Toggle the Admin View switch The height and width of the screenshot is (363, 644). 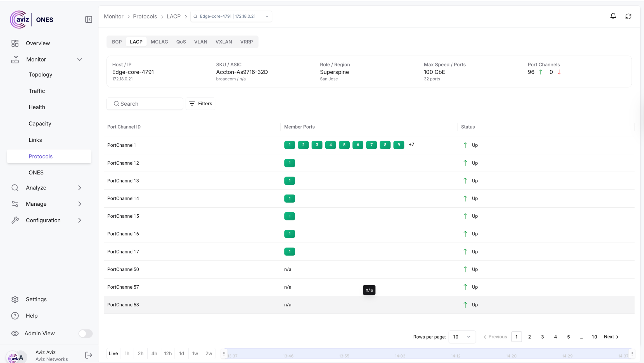click(85, 333)
